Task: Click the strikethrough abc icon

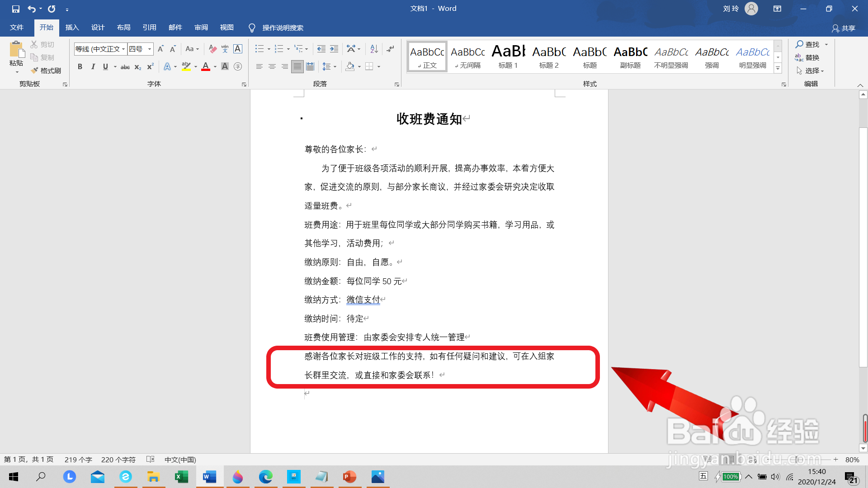Action: (x=125, y=67)
